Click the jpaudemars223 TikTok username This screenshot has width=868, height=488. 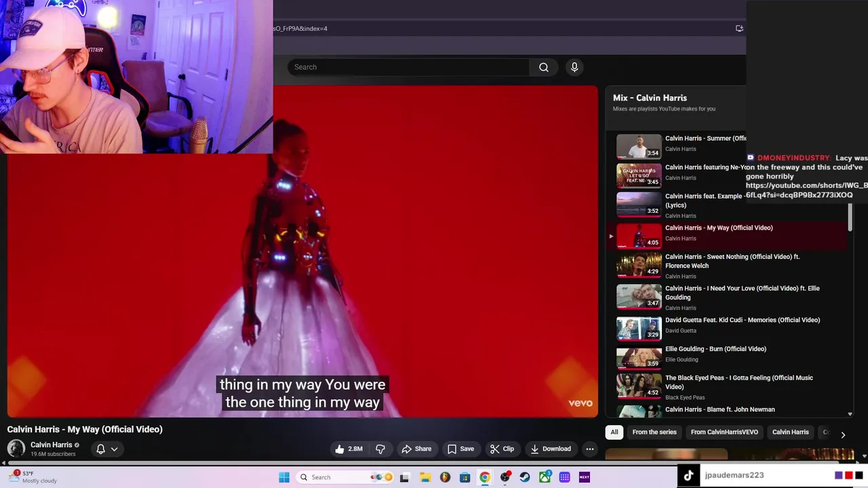[x=734, y=475]
